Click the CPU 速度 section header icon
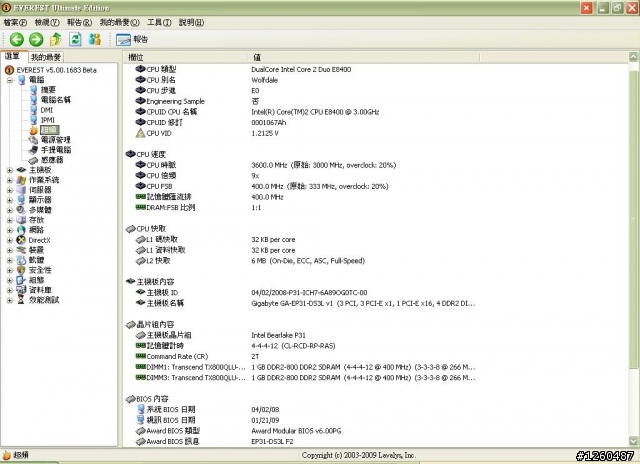The image size is (640, 464). pyautogui.click(x=131, y=154)
